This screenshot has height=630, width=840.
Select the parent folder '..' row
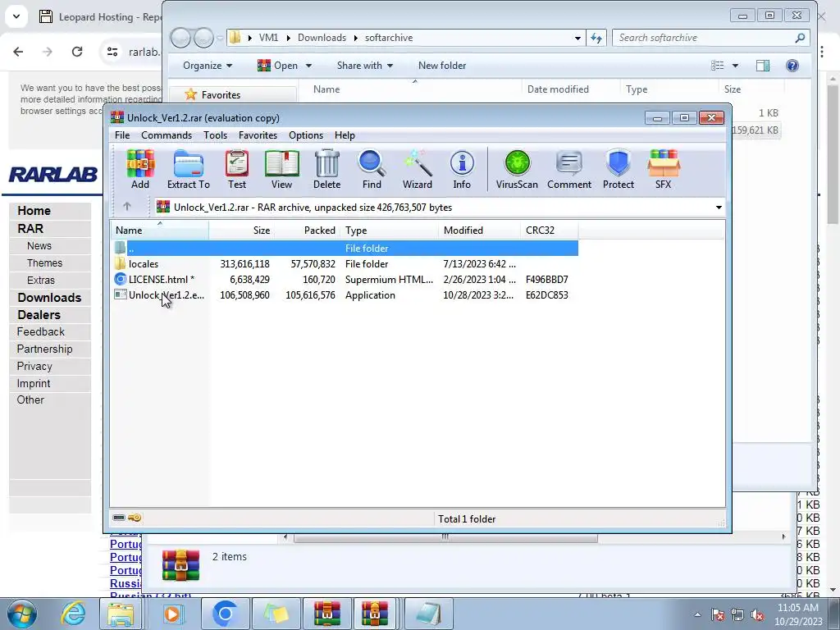345,248
